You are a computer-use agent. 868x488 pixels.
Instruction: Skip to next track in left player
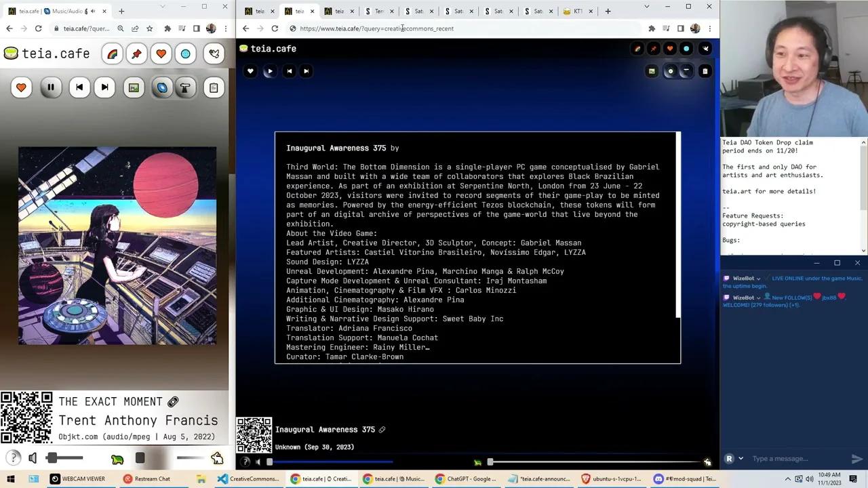tap(104, 87)
